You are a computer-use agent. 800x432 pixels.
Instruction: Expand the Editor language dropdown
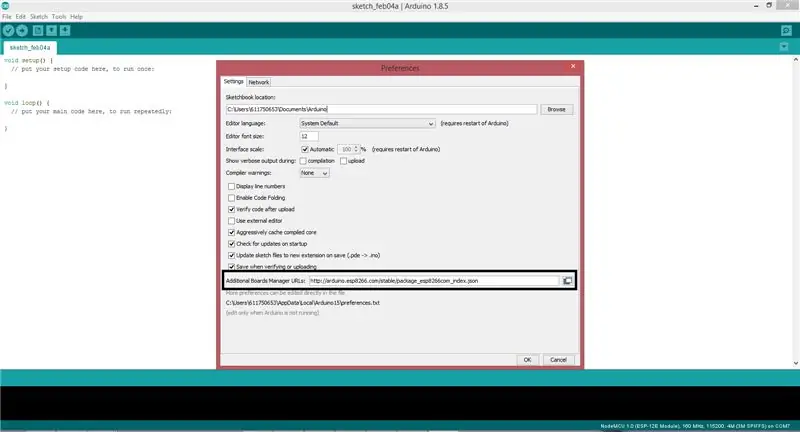[367, 123]
